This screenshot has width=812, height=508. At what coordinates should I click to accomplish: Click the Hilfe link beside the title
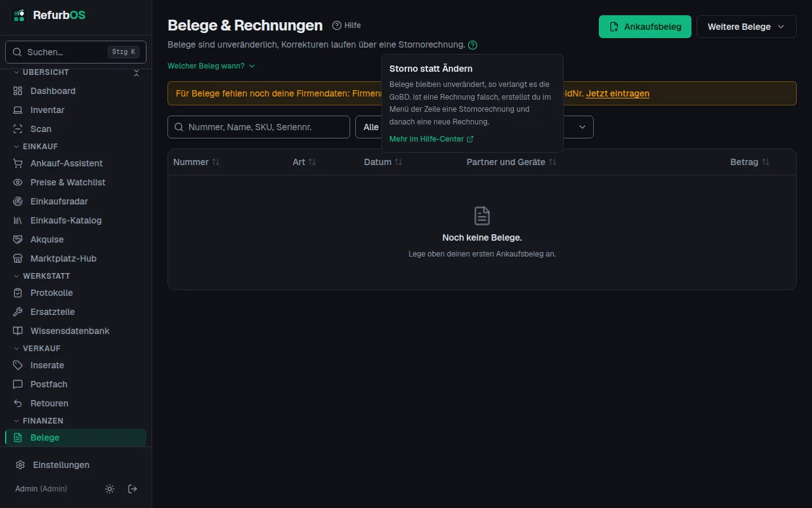346,25
